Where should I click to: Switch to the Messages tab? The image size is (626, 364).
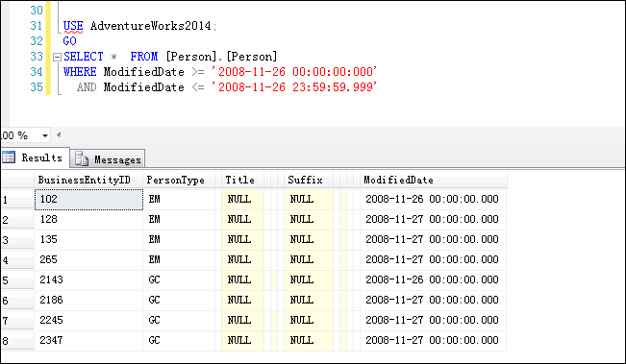point(109,159)
